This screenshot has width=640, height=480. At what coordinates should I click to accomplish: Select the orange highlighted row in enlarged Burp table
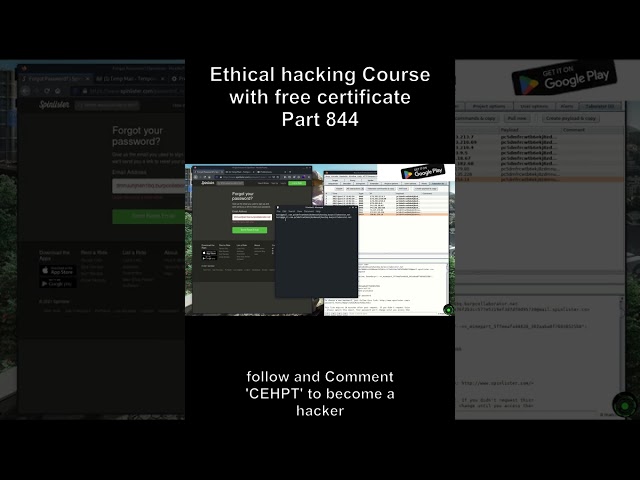coord(540,179)
